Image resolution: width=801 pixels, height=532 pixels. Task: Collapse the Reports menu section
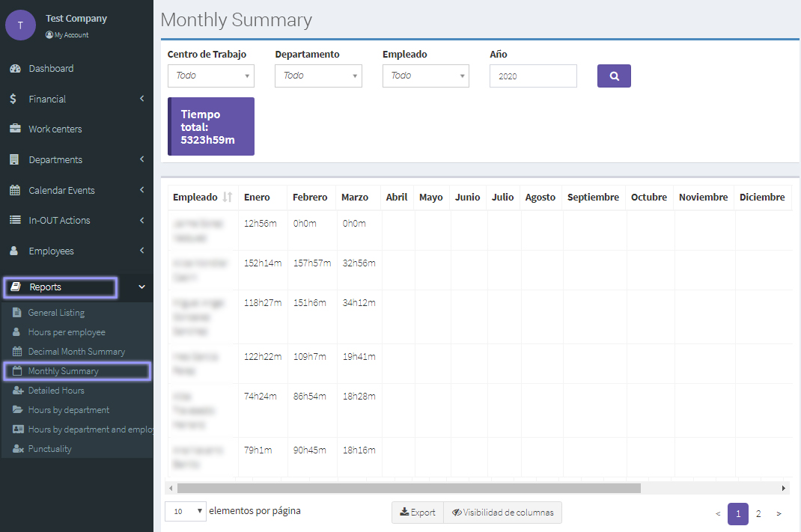coord(141,287)
